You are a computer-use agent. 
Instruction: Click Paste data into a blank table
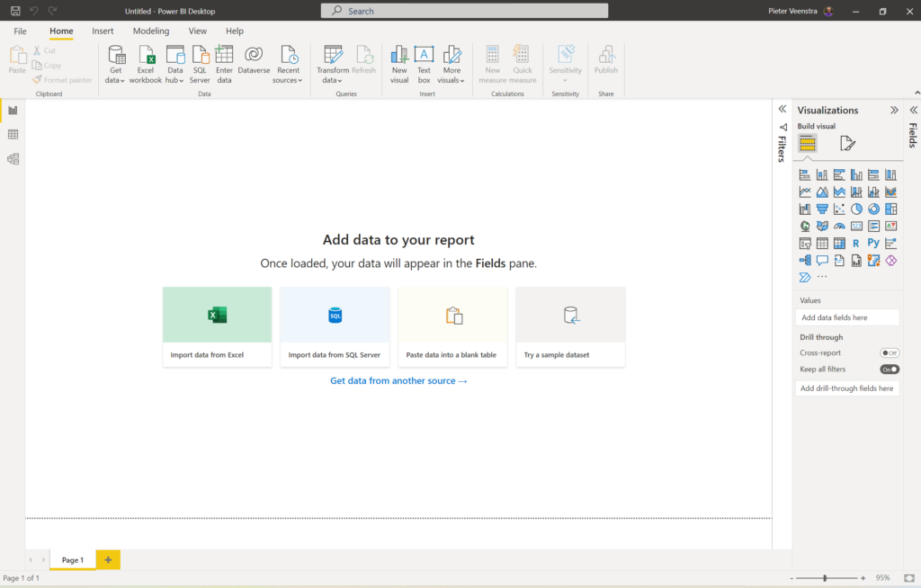pyautogui.click(x=452, y=326)
